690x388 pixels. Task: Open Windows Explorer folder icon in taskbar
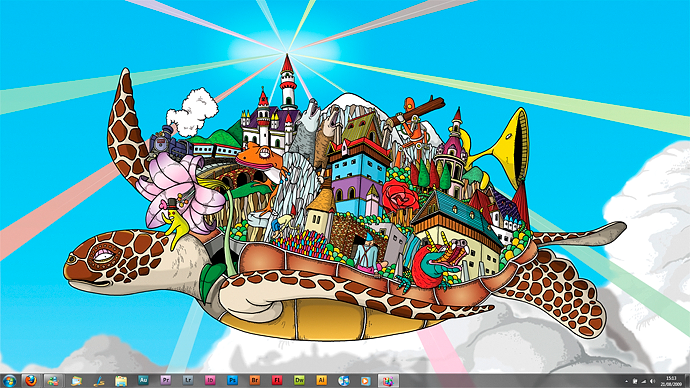pyautogui.click(x=121, y=381)
